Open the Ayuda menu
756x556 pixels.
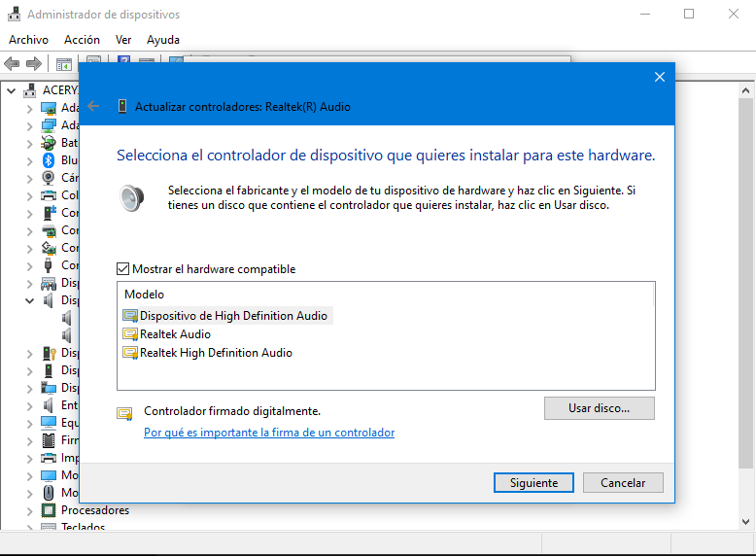click(x=162, y=40)
